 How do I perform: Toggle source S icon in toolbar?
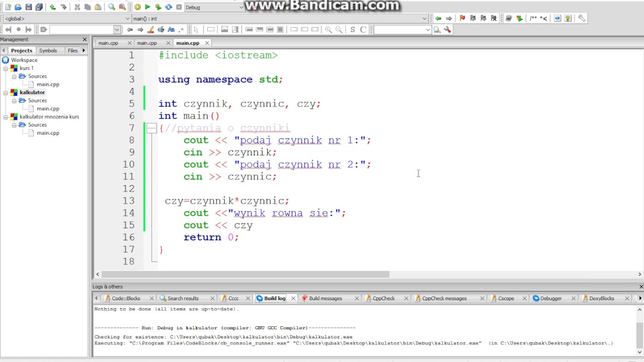click(x=352, y=30)
